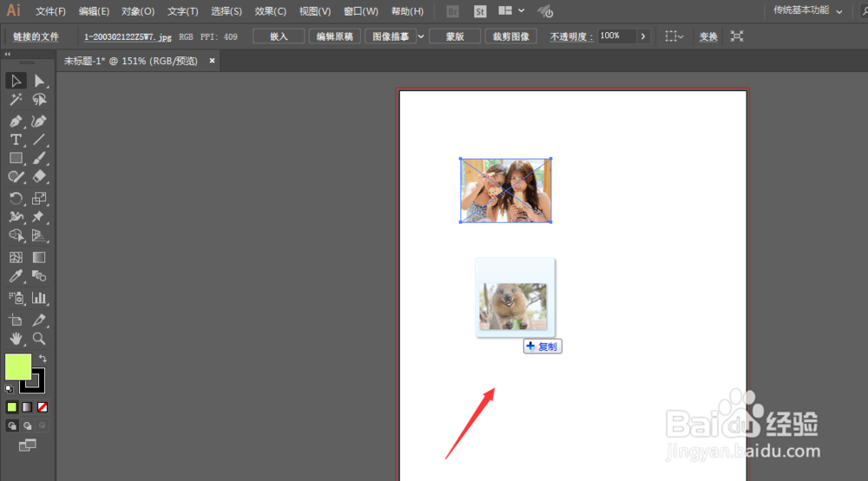Select the Zoom tool
Screen dimensions: 868x481
coord(39,339)
